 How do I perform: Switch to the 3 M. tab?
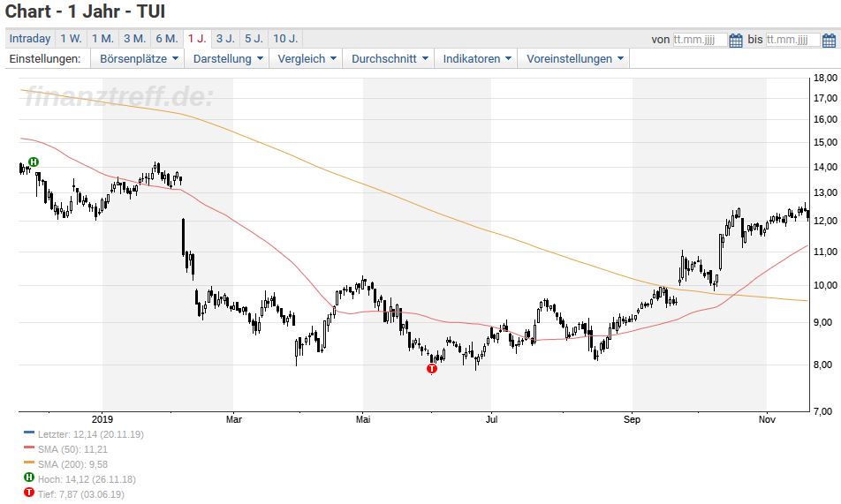134,39
